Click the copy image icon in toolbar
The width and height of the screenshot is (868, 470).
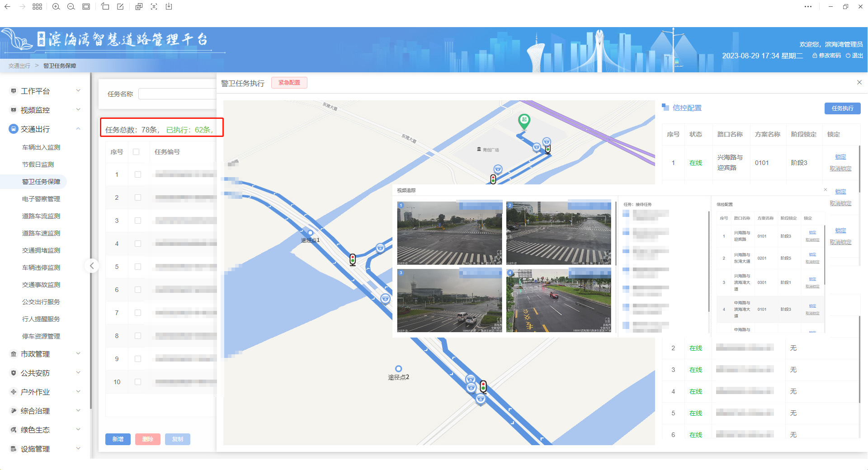pos(139,7)
